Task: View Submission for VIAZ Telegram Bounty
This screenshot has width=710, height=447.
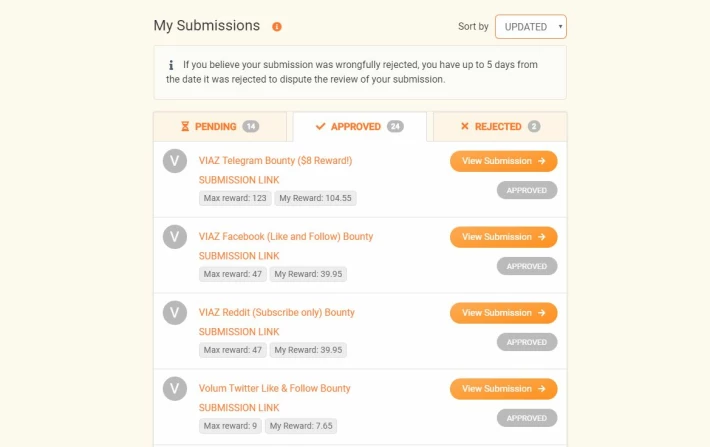Action: pos(504,161)
